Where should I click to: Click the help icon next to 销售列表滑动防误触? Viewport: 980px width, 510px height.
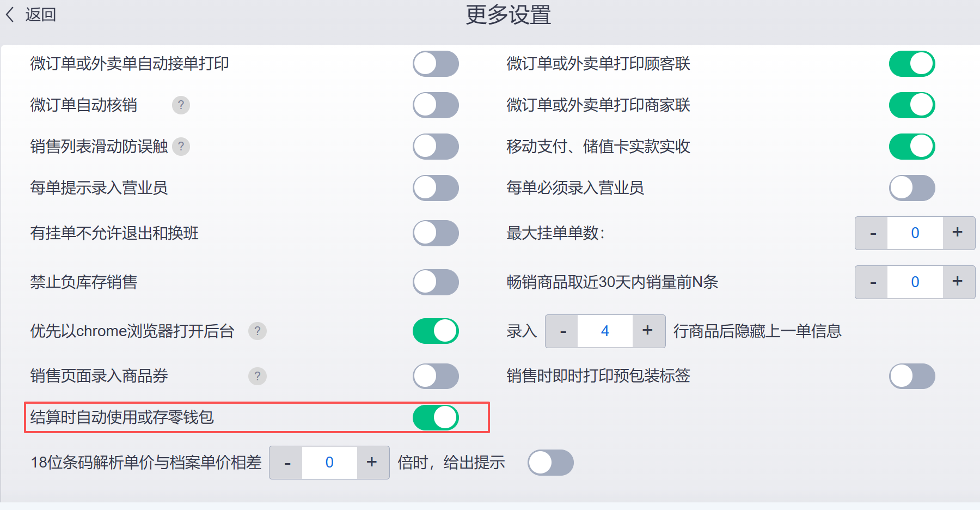coord(181,146)
